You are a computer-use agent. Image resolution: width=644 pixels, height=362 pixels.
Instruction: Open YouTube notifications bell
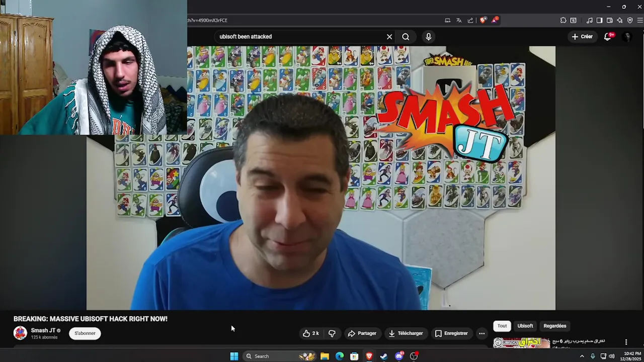click(609, 37)
